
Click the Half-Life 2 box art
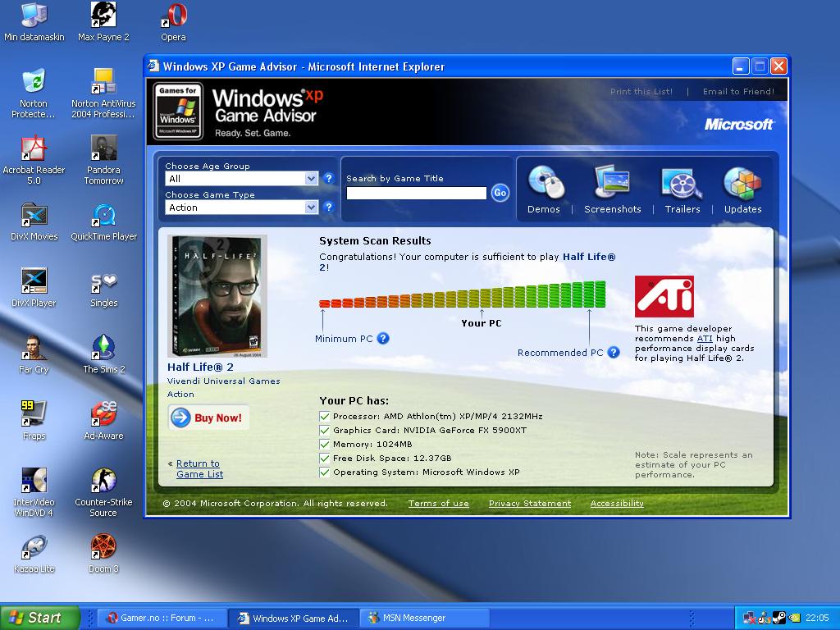click(217, 296)
